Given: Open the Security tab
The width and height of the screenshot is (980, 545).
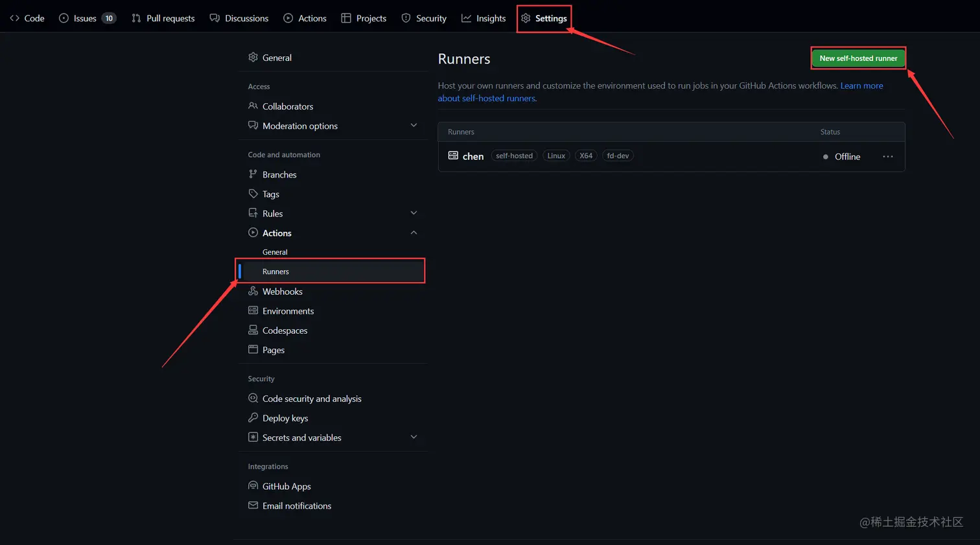Looking at the screenshot, I should [x=424, y=18].
